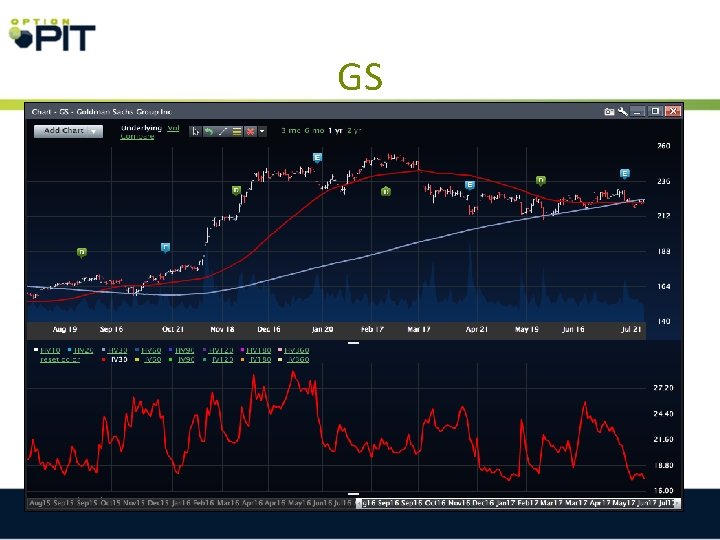This screenshot has height=540, width=720.
Task: Minimize the GS chart window
Action: (637, 112)
